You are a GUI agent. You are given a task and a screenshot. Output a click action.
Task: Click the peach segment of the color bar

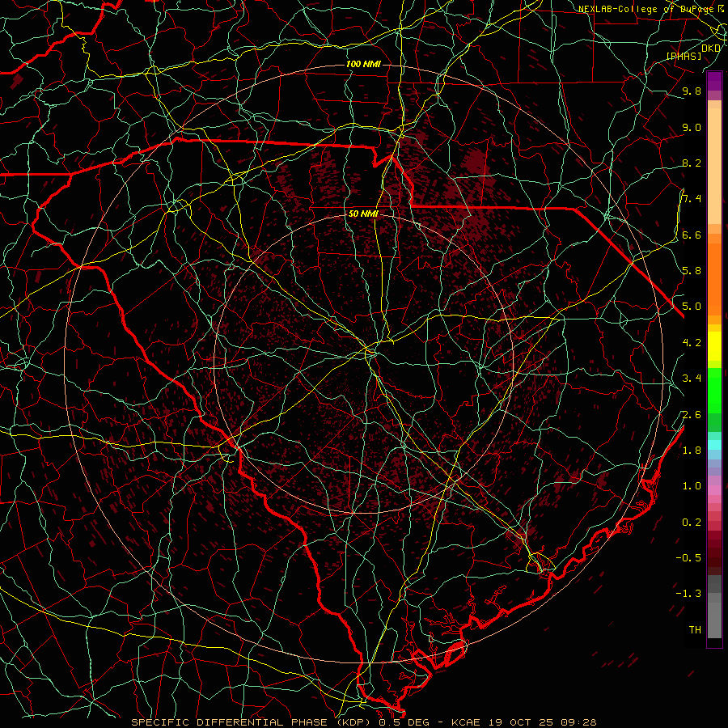(714, 166)
